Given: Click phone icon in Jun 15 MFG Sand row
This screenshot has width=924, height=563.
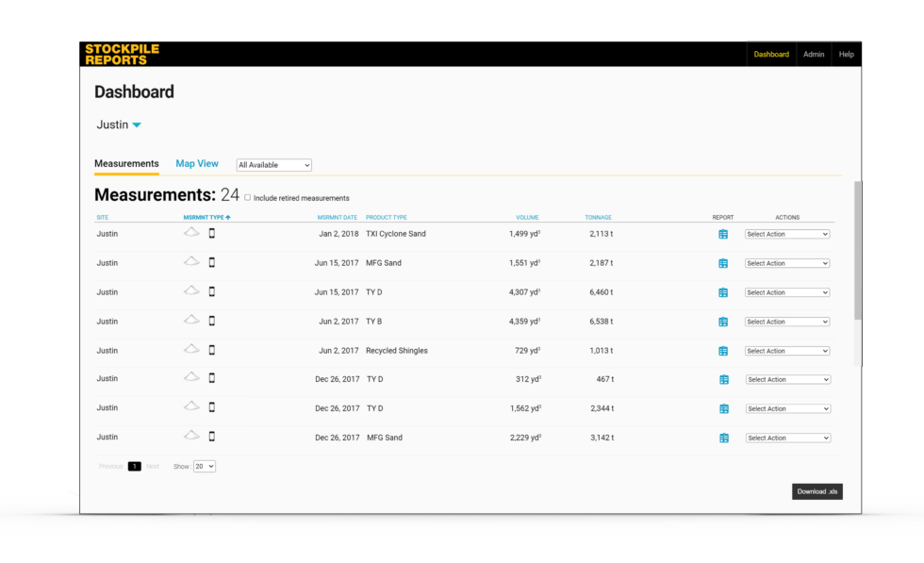Looking at the screenshot, I should pyautogui.click(x=211, y=262).
